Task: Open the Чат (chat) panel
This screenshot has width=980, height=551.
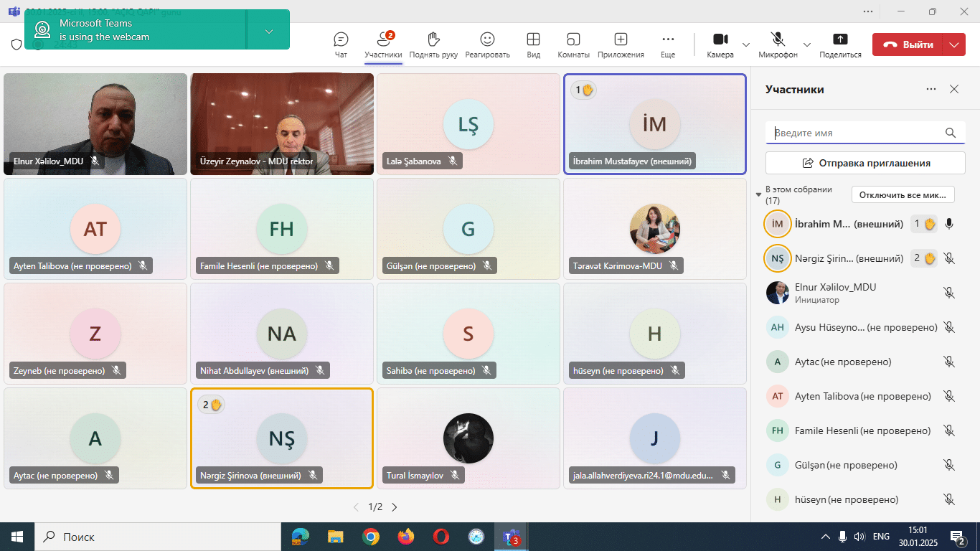Action: [x=341, y=40]
